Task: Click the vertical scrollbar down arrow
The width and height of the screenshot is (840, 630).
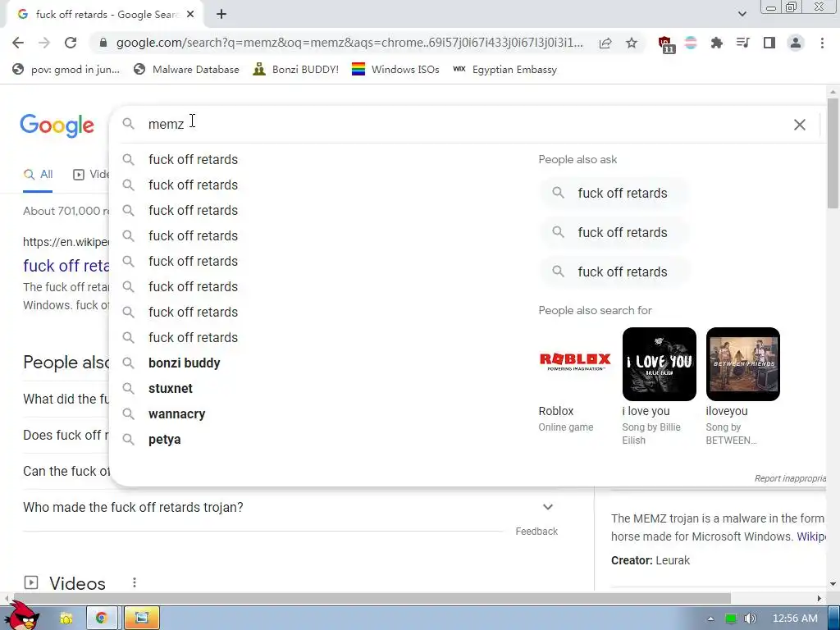Action: [x=833, y=583]
